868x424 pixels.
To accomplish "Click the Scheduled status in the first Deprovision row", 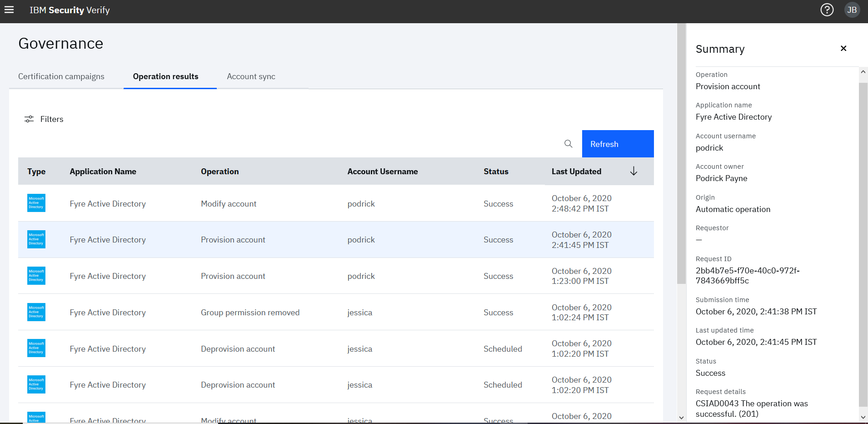I will click(x=503, y=349).
